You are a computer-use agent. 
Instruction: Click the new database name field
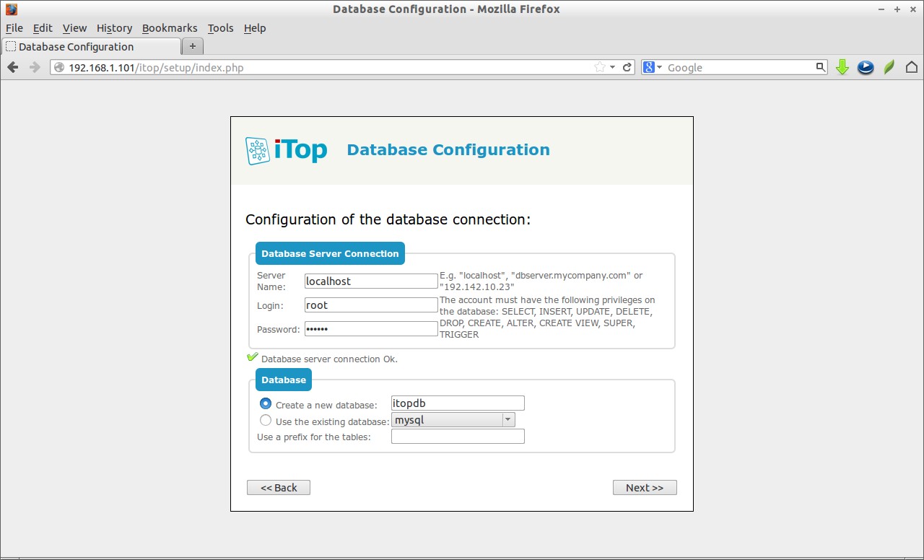458,403
